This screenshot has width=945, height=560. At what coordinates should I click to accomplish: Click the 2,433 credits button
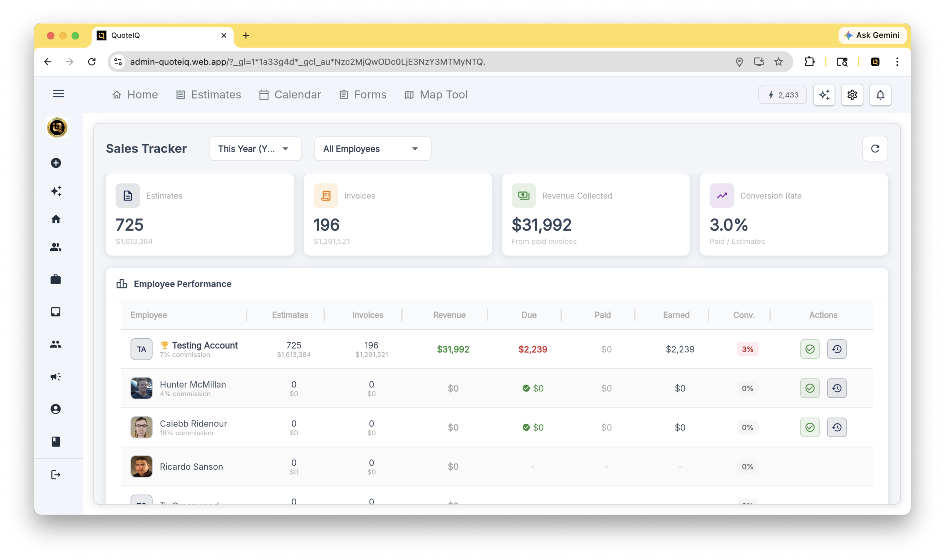coord(783,95)
